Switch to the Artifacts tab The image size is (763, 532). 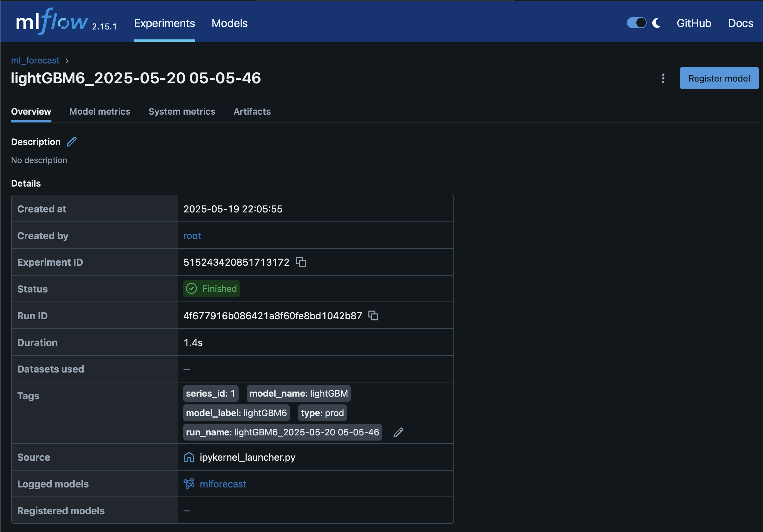coord(252,112)
